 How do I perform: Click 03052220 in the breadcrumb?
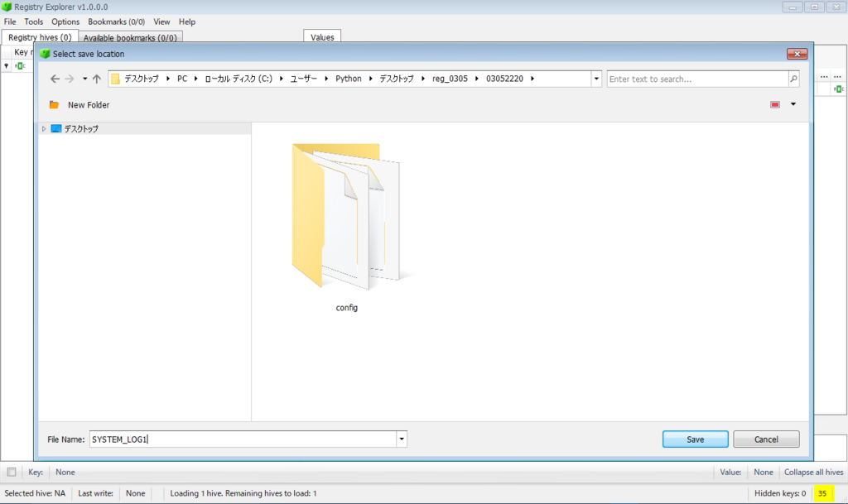(x=504, y=79)
